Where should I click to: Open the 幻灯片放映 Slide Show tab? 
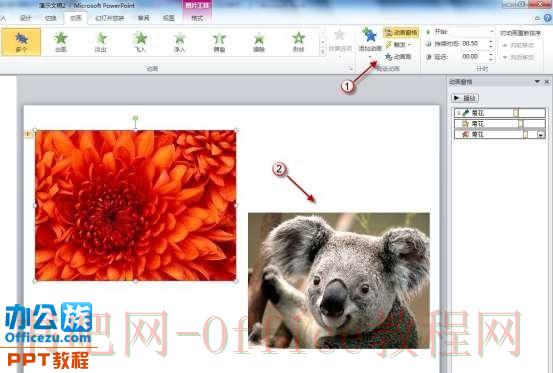109,18
